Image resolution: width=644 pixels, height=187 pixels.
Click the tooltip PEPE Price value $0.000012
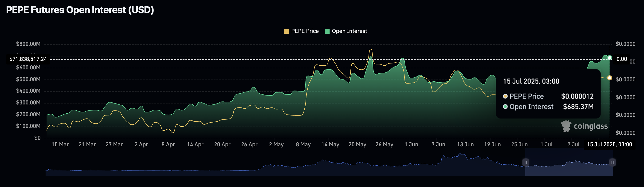(x=577, y=96)
